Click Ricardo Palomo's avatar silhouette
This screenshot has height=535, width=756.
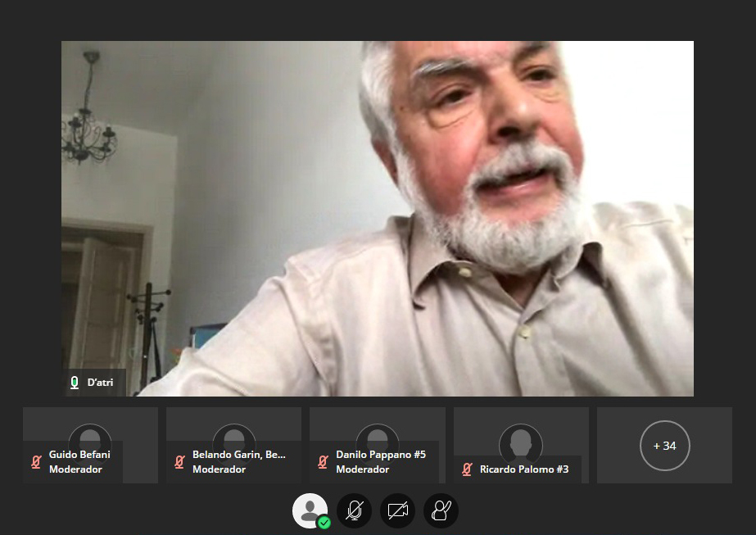pos(521,441)
